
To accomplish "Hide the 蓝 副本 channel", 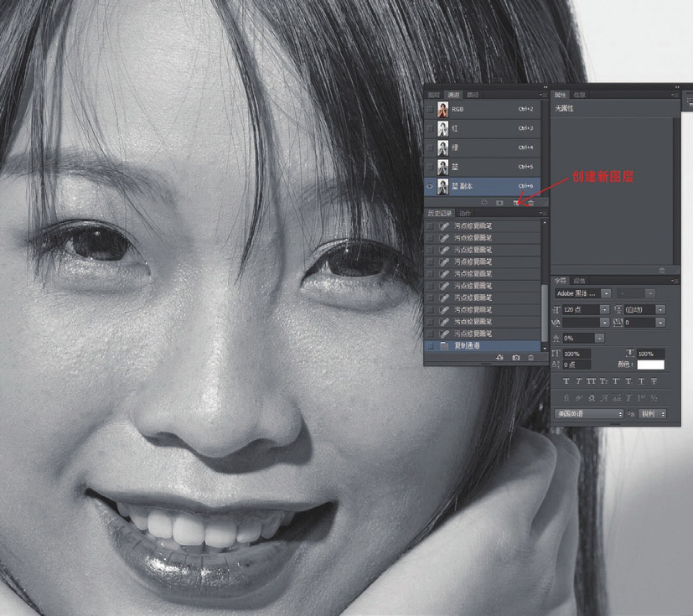I will click(430, 186).
